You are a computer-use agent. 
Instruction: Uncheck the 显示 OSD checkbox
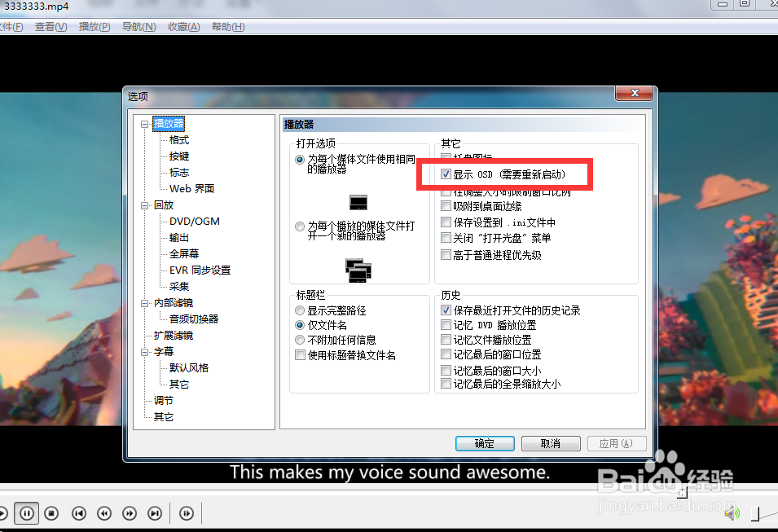pyautogui.click(x=446, y=173)
